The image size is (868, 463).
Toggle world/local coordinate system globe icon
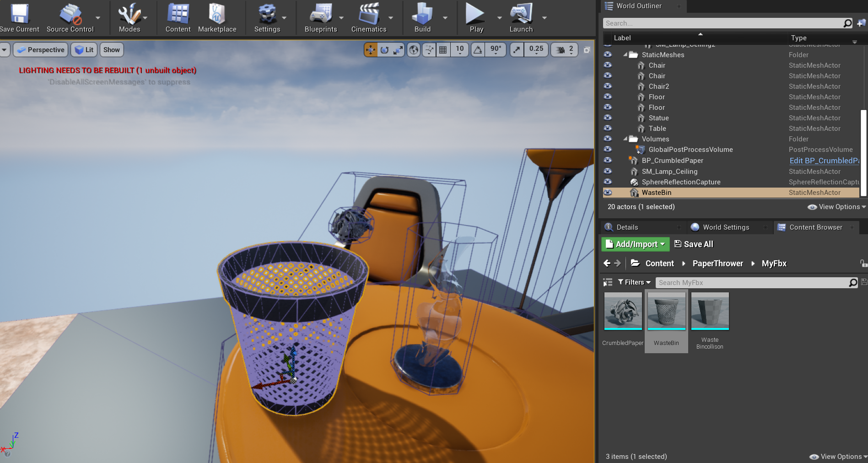tap(414, 50)
